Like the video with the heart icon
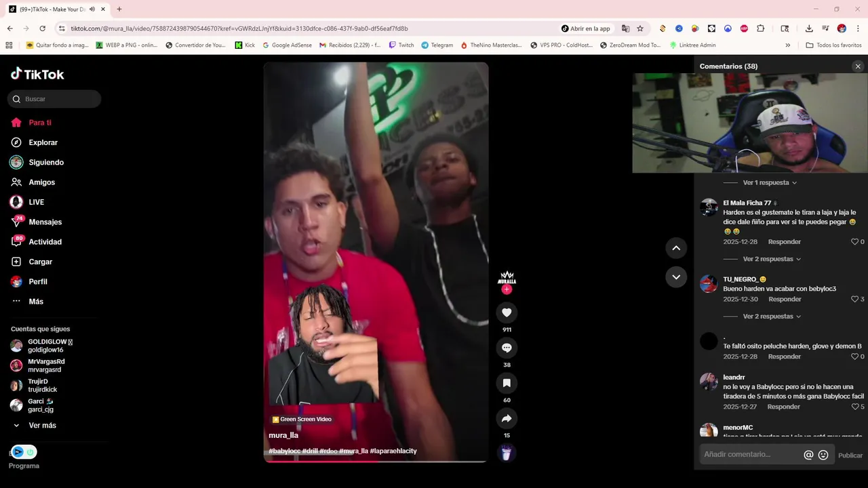This screenshot has width=868, height=488. tap(507, 312)
